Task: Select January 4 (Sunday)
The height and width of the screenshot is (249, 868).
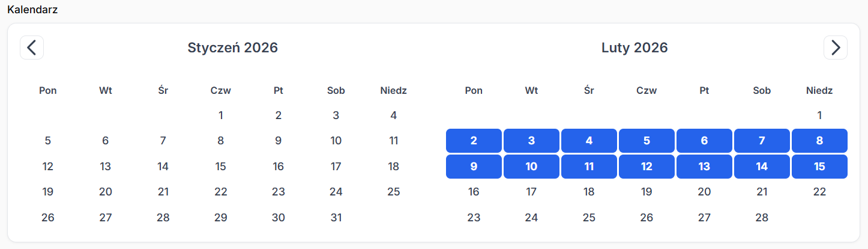Action: (394, 115)
